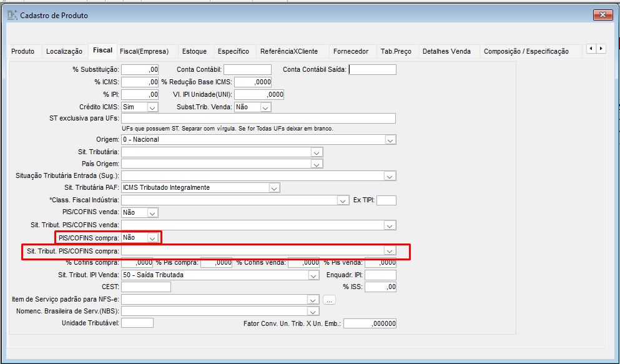Click the CEST input field
This screenshot has height=364, width=620.
tap(145, 287)
